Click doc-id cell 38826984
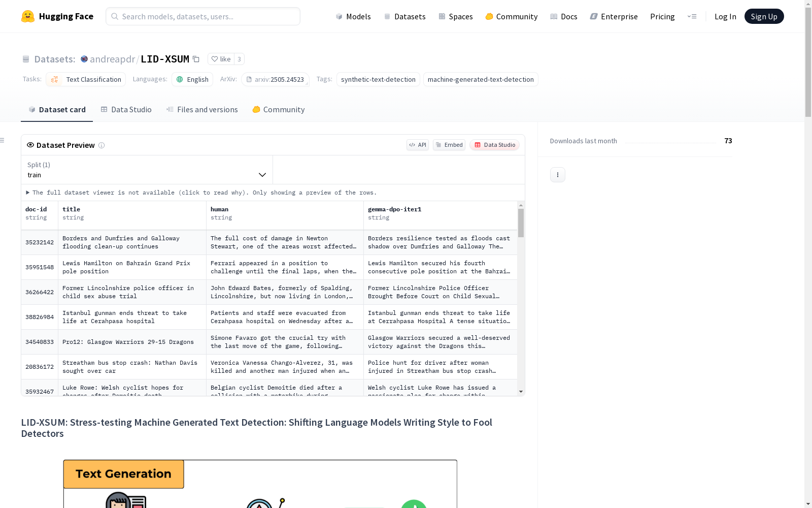812x508 pixels. coord(40,317)
